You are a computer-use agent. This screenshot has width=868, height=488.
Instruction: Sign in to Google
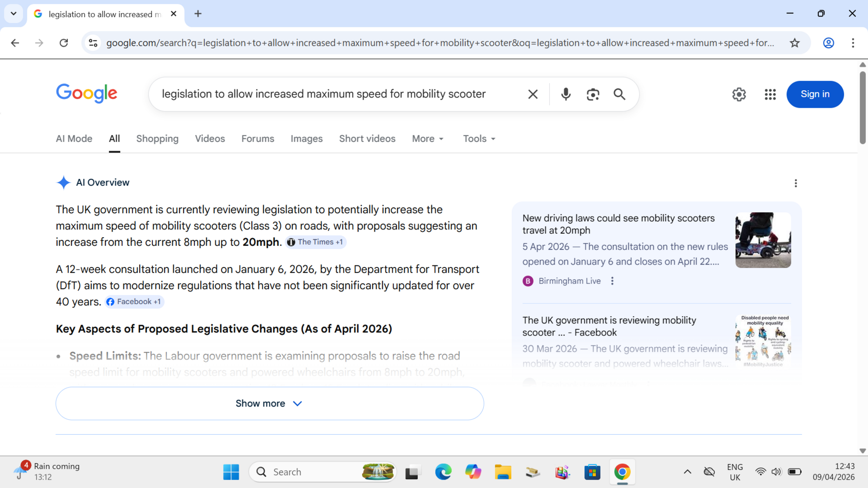click(815, 94)
